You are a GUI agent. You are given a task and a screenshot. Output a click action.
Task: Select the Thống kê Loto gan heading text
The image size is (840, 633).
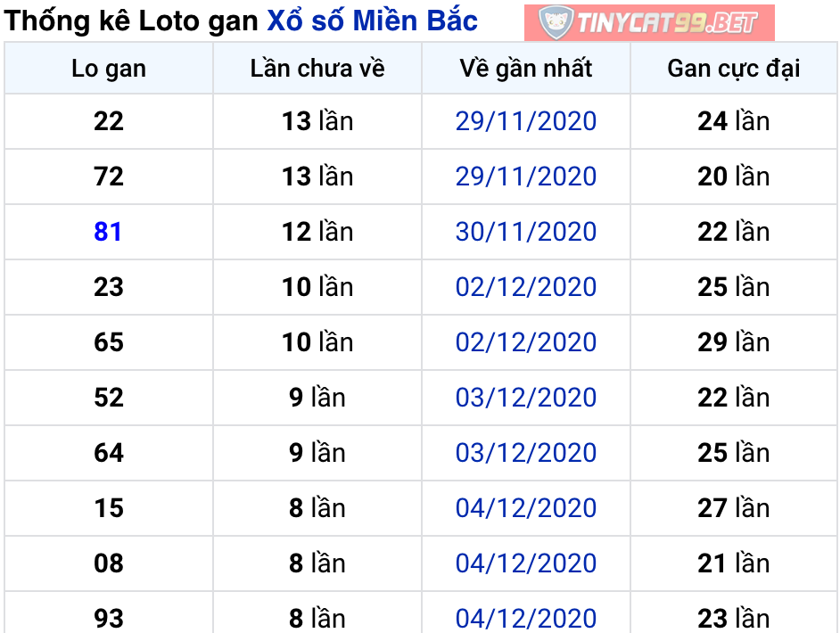132,21
